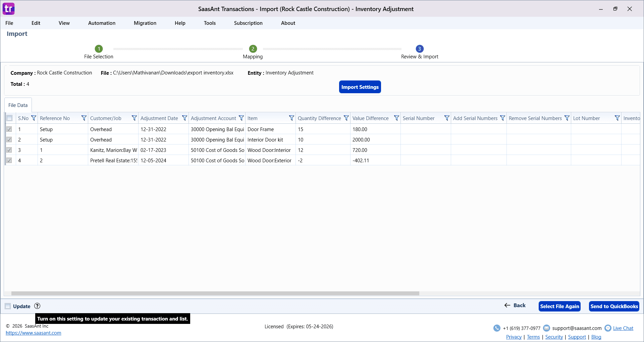Click the support@saasant.com email text

click(x=577, y=328)
